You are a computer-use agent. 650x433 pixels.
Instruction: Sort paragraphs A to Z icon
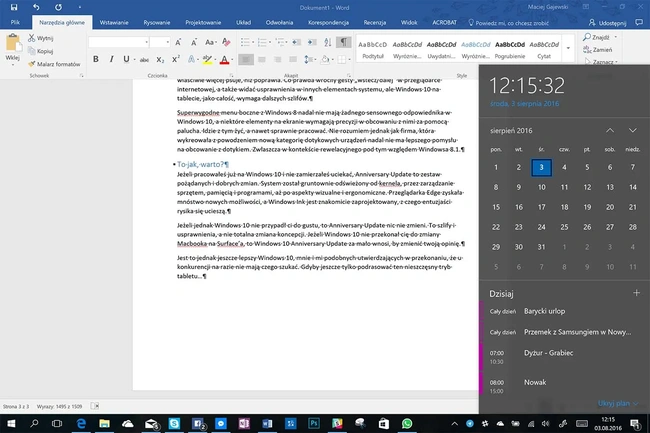[x=327, y=42]
